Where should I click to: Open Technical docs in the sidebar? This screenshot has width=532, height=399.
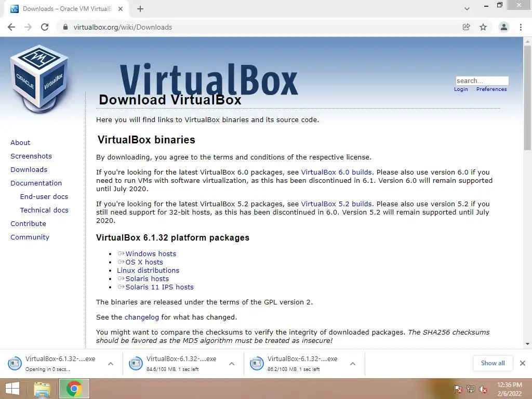coord(44,210)
